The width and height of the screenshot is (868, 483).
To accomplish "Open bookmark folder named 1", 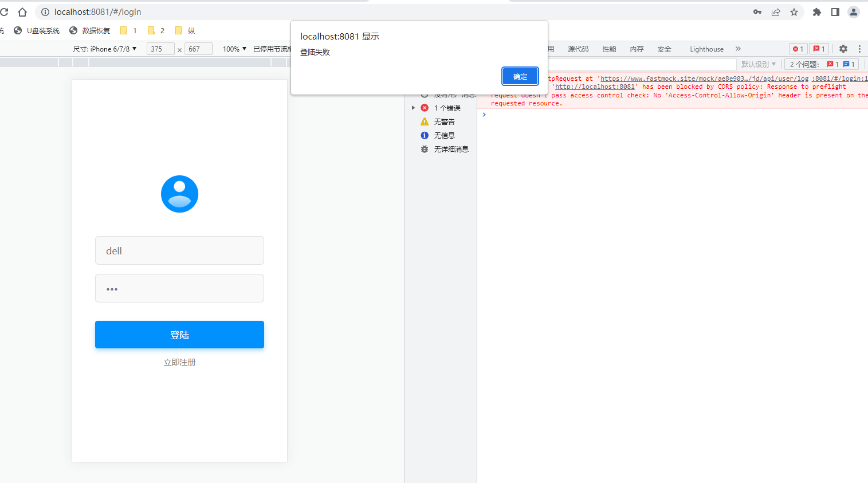I will tap(128, 31).
